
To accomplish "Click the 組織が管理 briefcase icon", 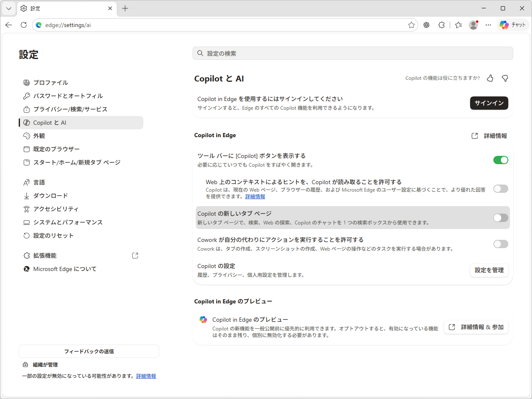I will pyautogui.click(x=25, y=365).
